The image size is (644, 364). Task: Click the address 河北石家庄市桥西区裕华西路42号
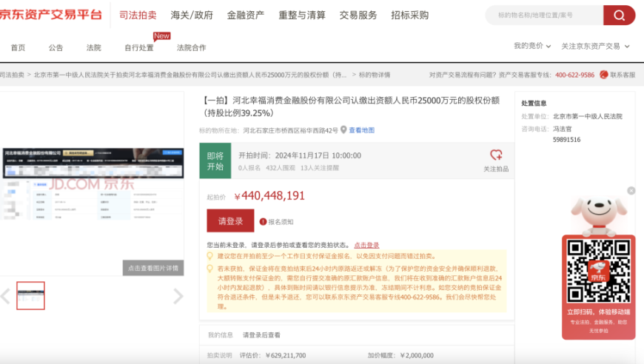290,130
